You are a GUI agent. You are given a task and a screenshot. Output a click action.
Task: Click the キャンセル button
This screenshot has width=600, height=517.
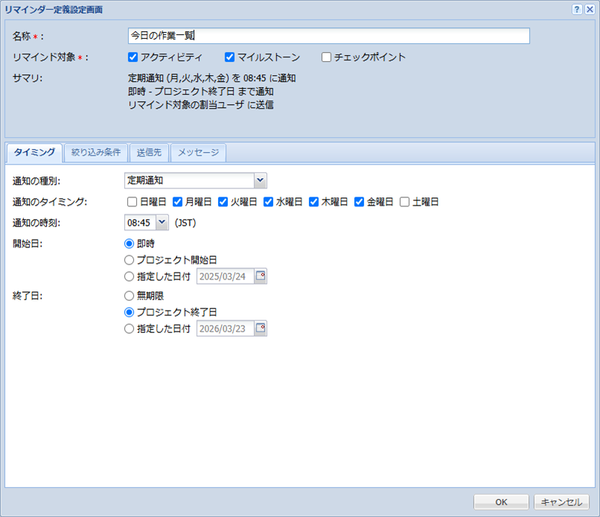pyautogui.click(x=561, y=502)
